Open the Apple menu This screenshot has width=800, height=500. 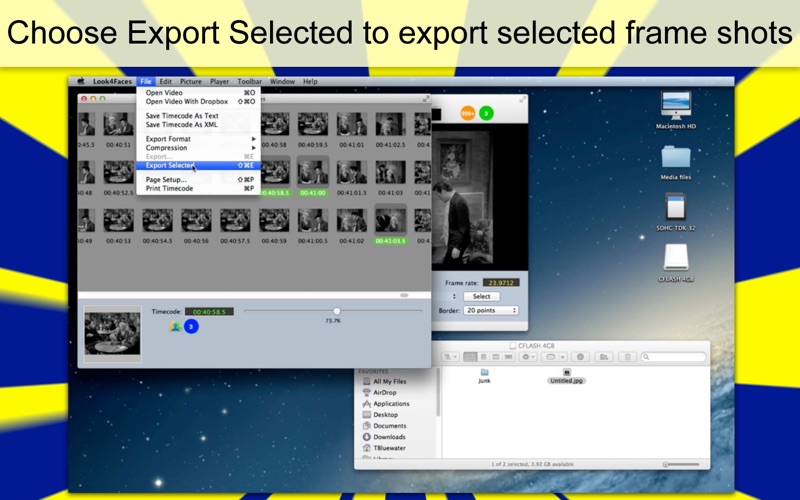(x=81, y=81)
